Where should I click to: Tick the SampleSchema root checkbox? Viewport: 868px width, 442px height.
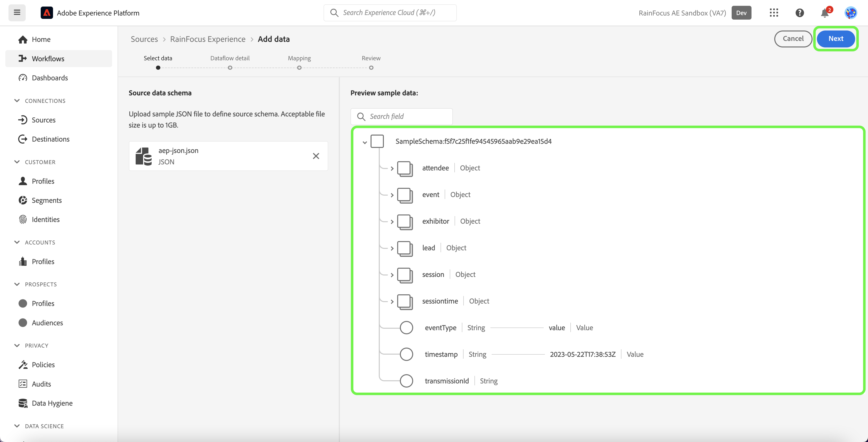tap(377, 142)
